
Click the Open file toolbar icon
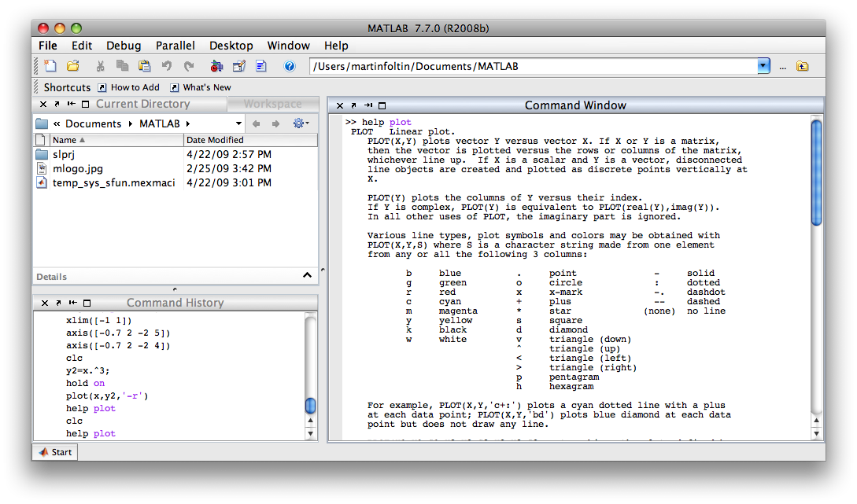click(72, 66)
